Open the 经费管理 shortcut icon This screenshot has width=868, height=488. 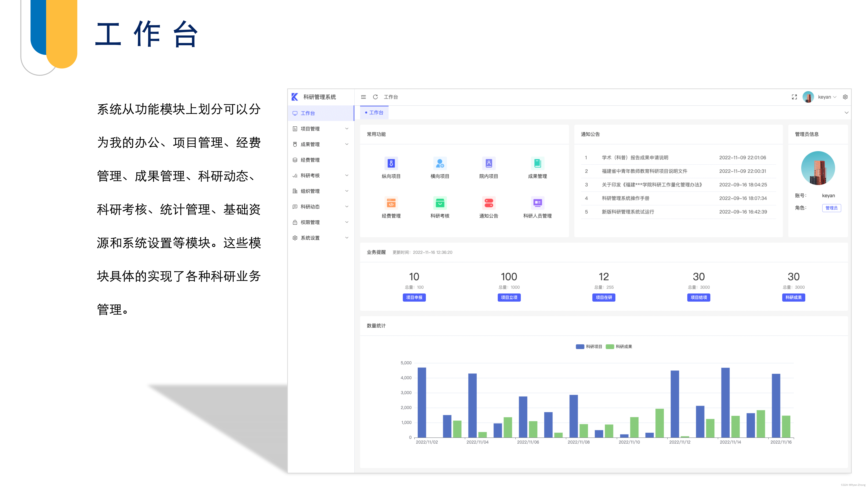[x=391, y=203]
